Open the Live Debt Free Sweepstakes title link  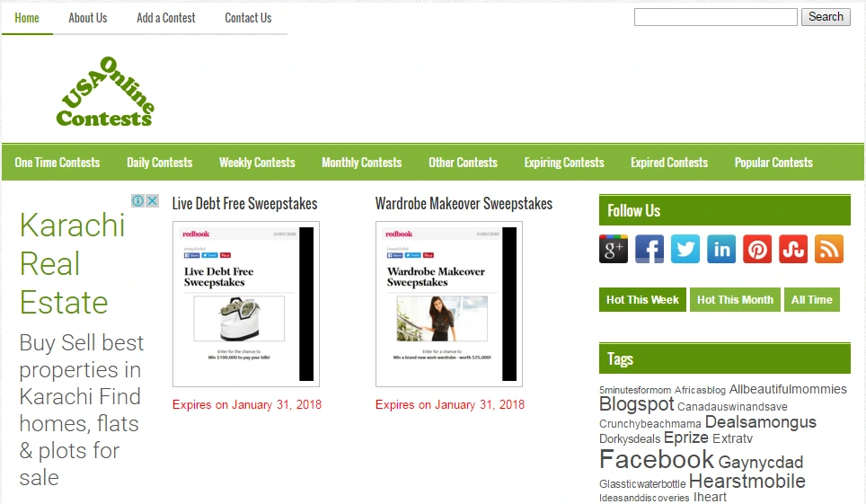(x=244, y=203)
